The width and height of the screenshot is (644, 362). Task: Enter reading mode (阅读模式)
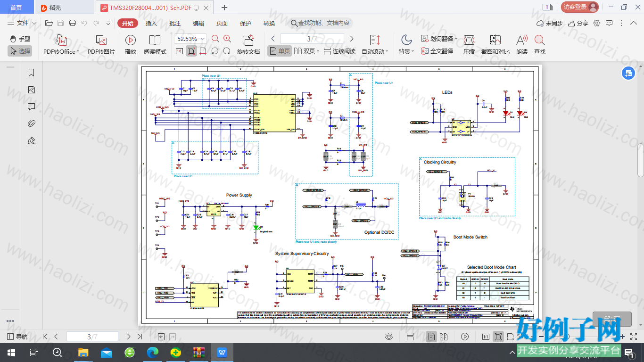[x=155, y=45]
